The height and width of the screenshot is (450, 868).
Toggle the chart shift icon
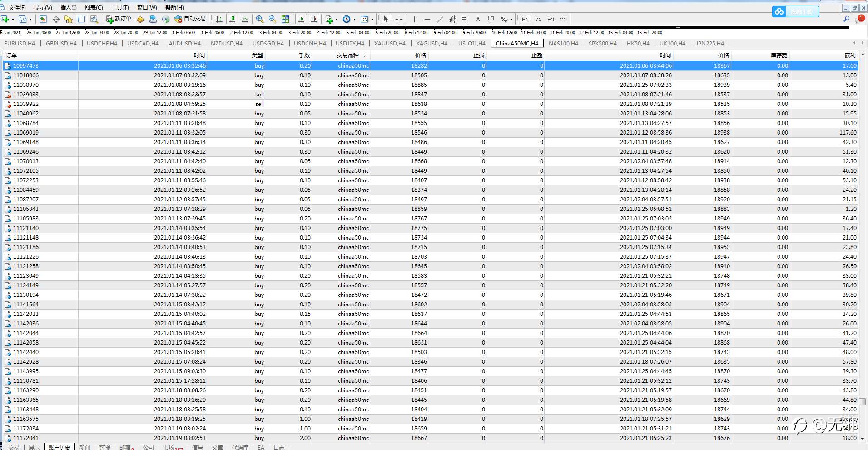pos(313,19)
